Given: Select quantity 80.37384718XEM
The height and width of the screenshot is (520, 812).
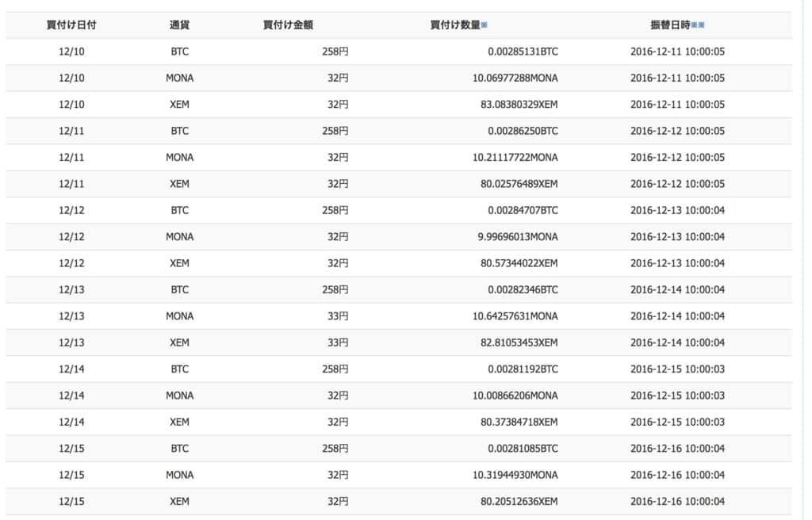Looking at the screenshot, I should coord(519,422).
